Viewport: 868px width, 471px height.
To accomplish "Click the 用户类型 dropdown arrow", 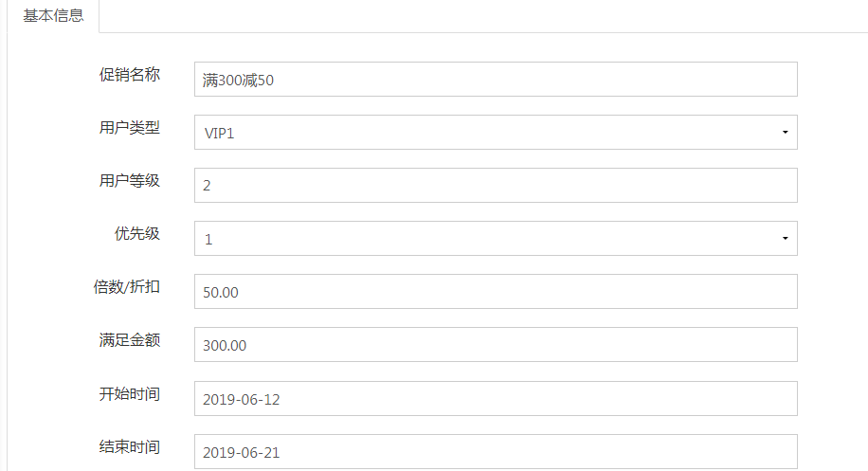I will [x=785, y=133].
